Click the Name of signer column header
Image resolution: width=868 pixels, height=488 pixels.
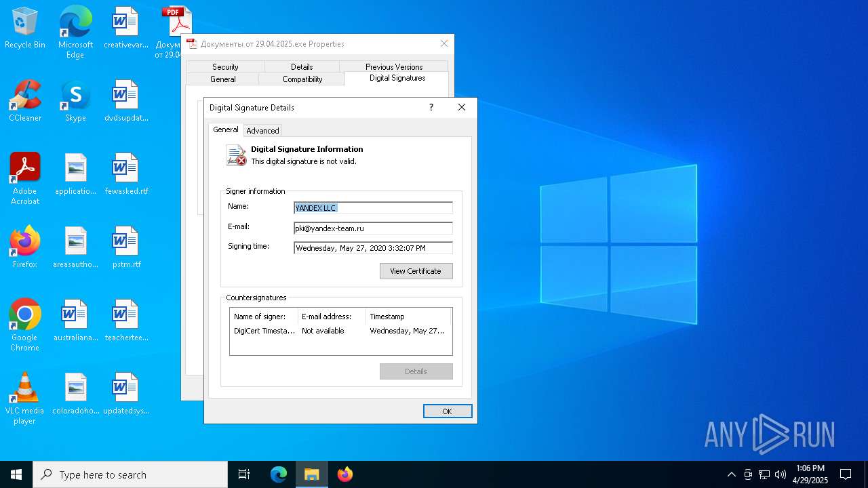point(264,317)
